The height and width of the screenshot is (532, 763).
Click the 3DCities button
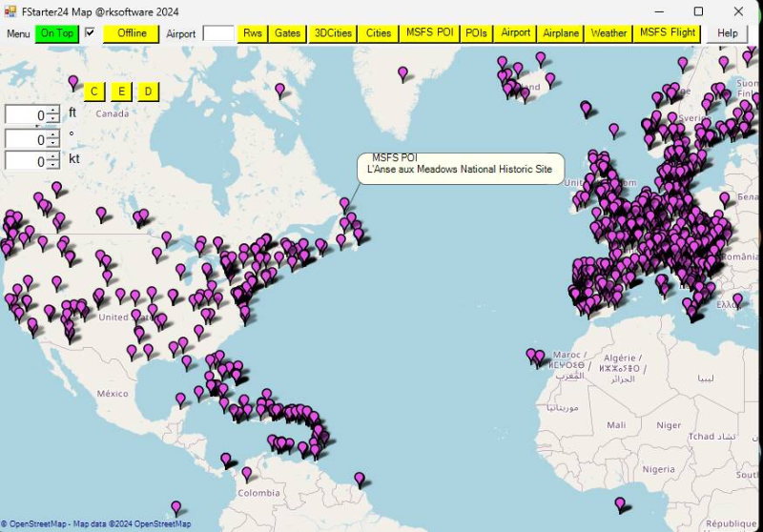click(x=332, y=33)
